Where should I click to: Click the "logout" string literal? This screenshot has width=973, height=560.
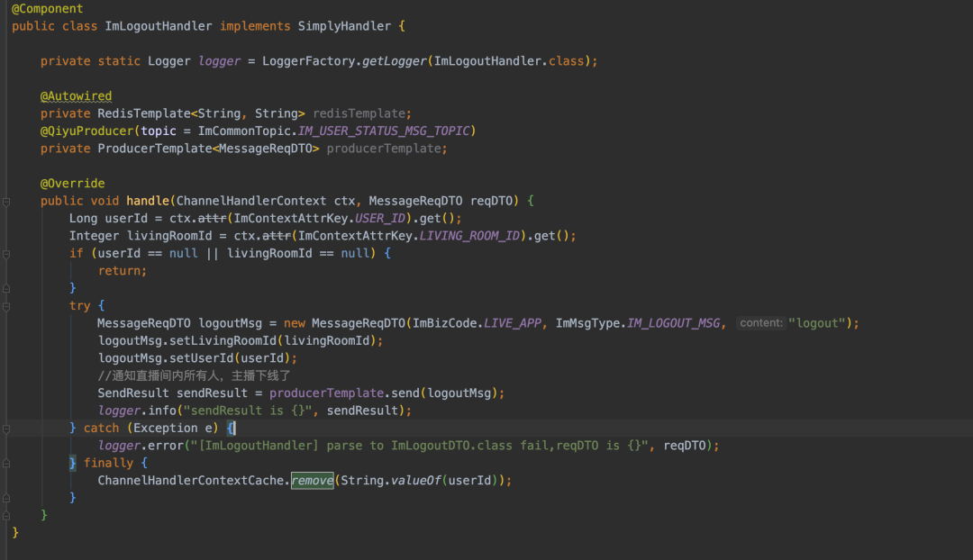[x=820, y=323]
